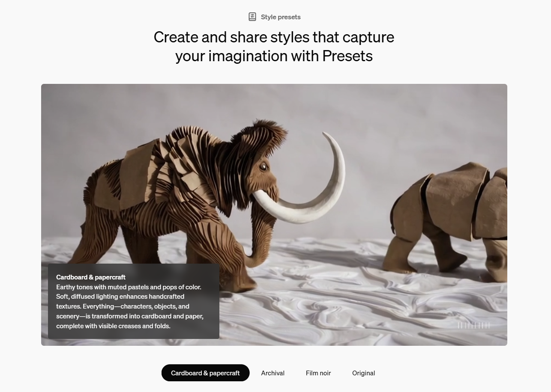Switch to the Film noir preset
Image resolution: width=551 pixels, height=392 pixels.
pos(318,373)
